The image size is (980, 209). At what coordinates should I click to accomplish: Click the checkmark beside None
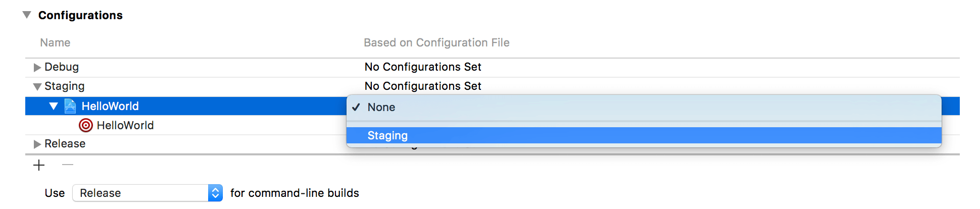356,107
